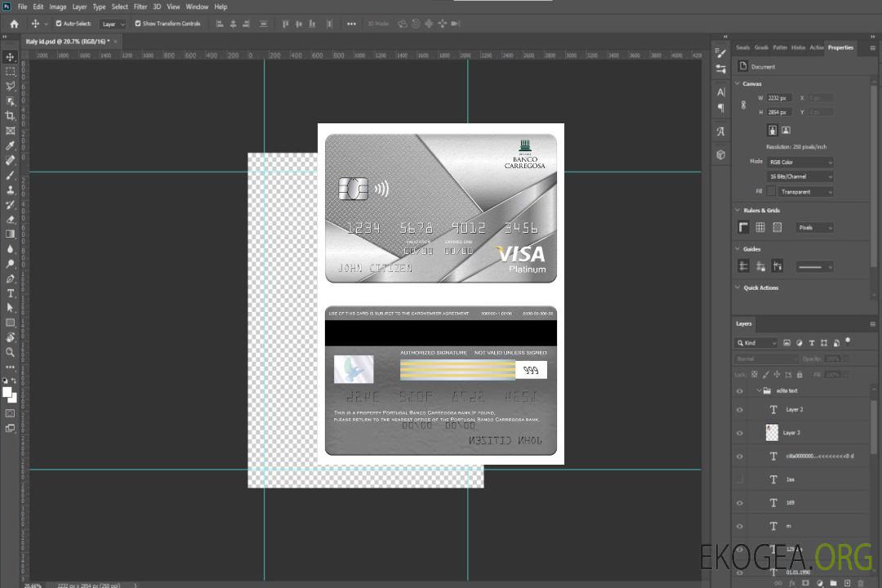Hide the Layer 2 text layer
882x588 pixels.
point(740,410)
